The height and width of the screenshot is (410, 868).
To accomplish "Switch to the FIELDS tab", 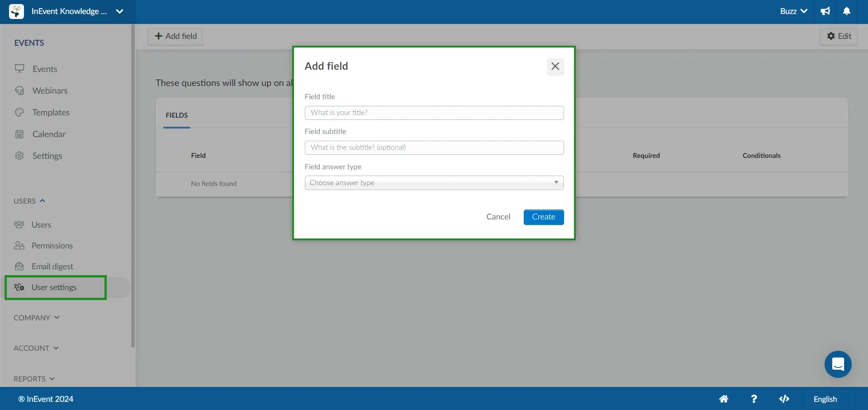I will click(x=176, y=115).
